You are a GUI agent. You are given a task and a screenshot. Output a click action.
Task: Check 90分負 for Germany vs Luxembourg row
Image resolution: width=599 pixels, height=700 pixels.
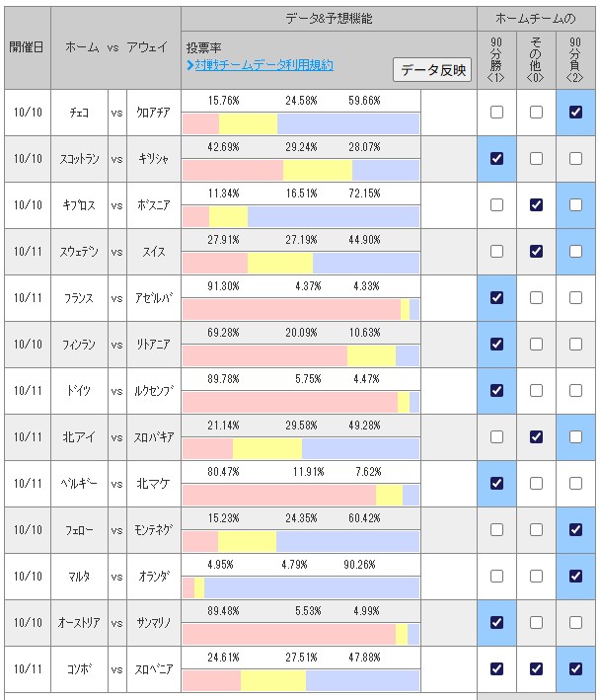[x=575, y=391]
